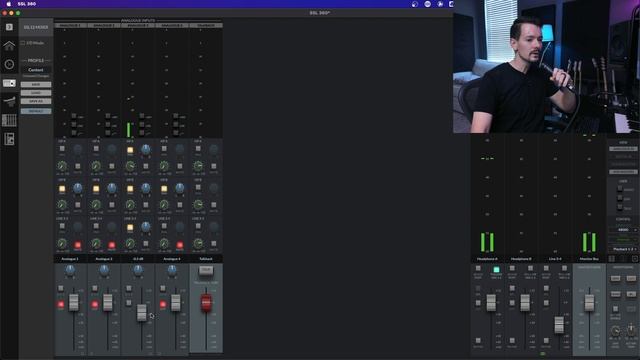The image size is (640, 360).
Task: Open the SSL 360 menu in menu bar
Action: [27, 4]
